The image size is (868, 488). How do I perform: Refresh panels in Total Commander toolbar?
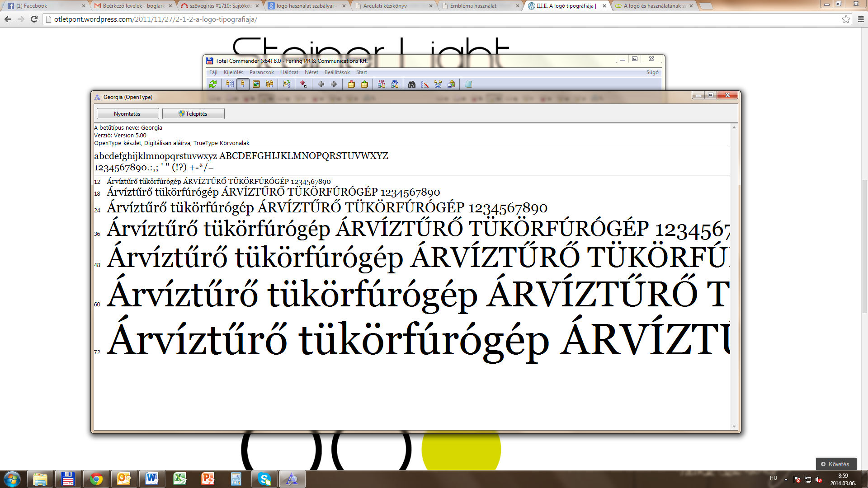(x=213, y=84)
